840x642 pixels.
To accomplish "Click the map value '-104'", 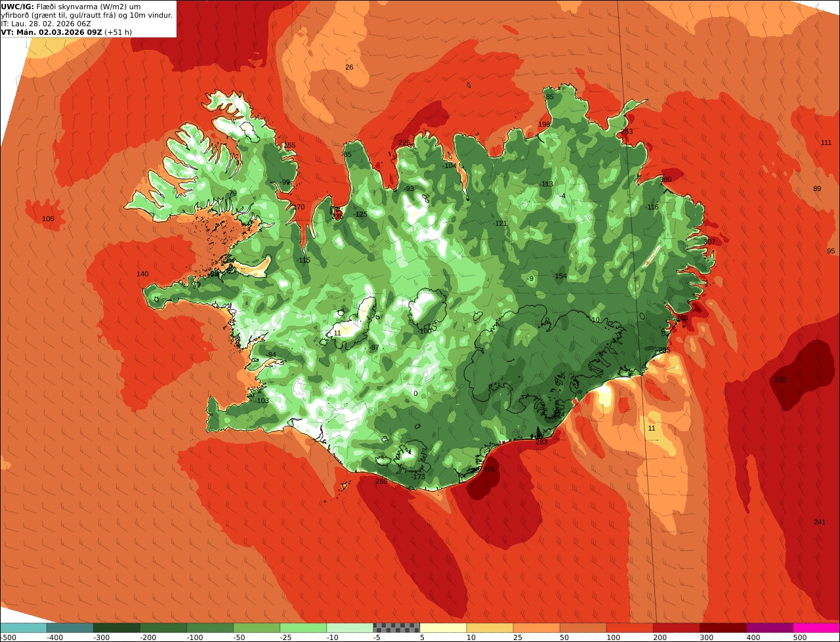I will click(x=450, y=166).
